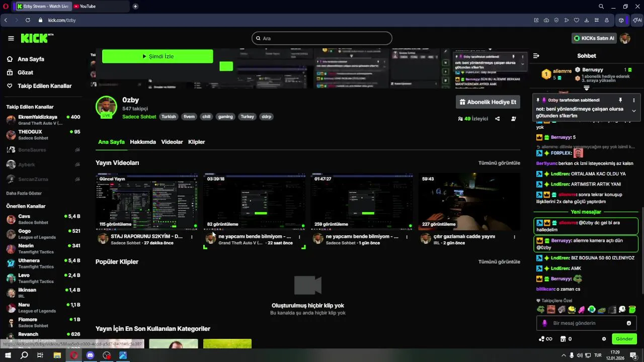Click the user icon right of share
The height and width of the screenshot is (362, 644).
coord(514,119)
